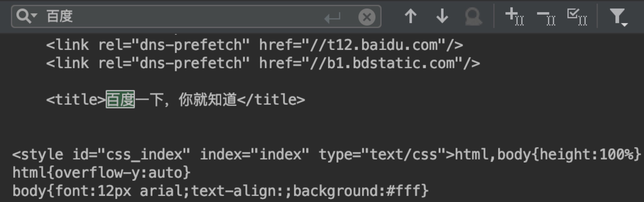Click the //t12.baidu.com href value
644x202 pixels.
click(x=374, y=45)
